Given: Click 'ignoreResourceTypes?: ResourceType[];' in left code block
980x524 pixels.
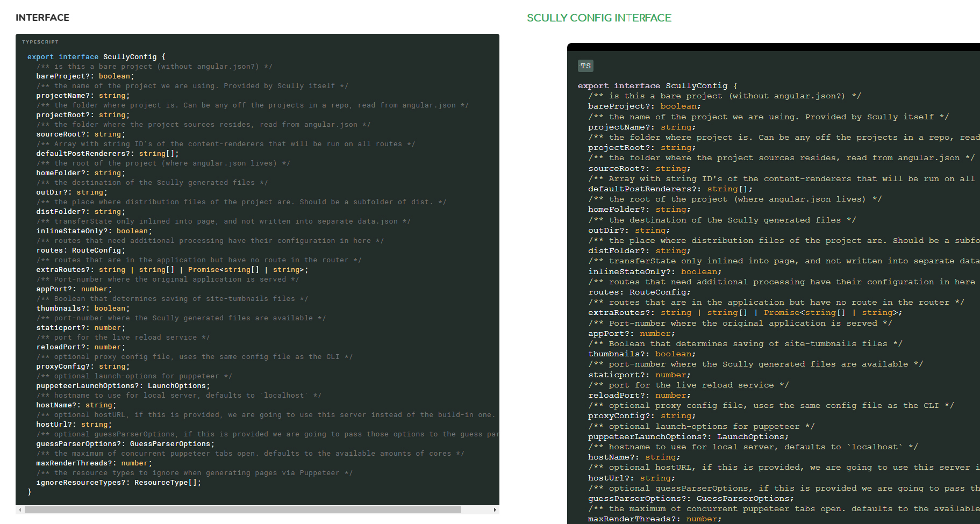Looking at the screenshot, I should point(119,483).
